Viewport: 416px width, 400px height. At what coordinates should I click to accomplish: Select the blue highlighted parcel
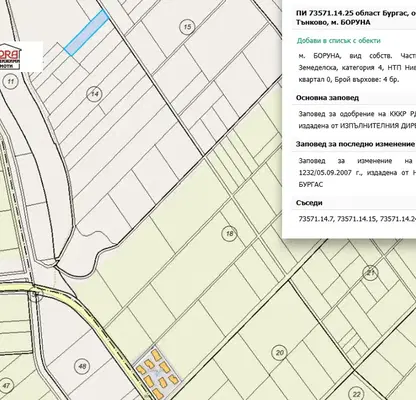(87, 32)
